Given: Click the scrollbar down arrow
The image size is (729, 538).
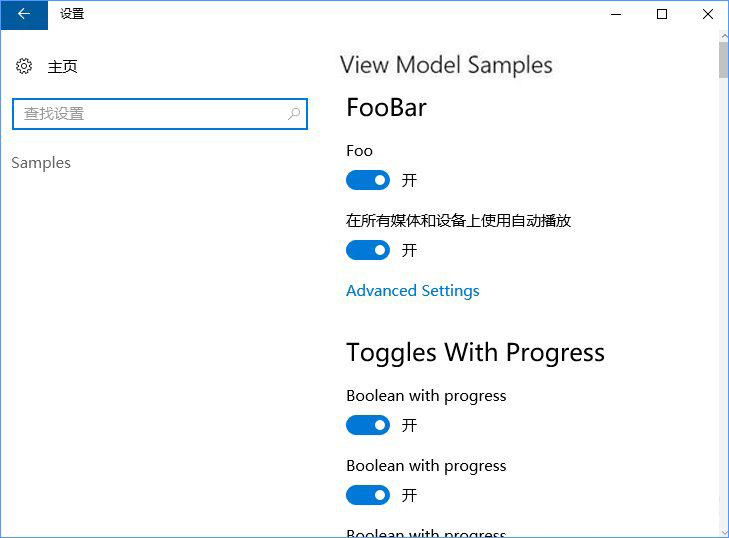Looking at the screenshot, I should (x=723, y=529).
